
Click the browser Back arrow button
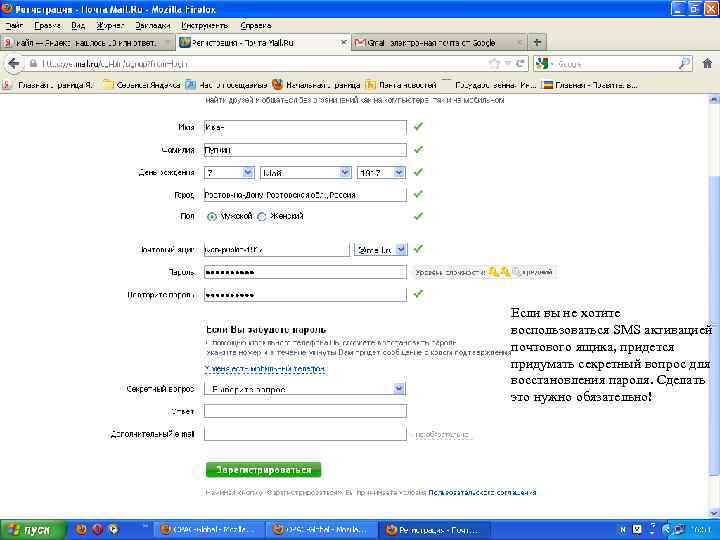pos(13,63)
